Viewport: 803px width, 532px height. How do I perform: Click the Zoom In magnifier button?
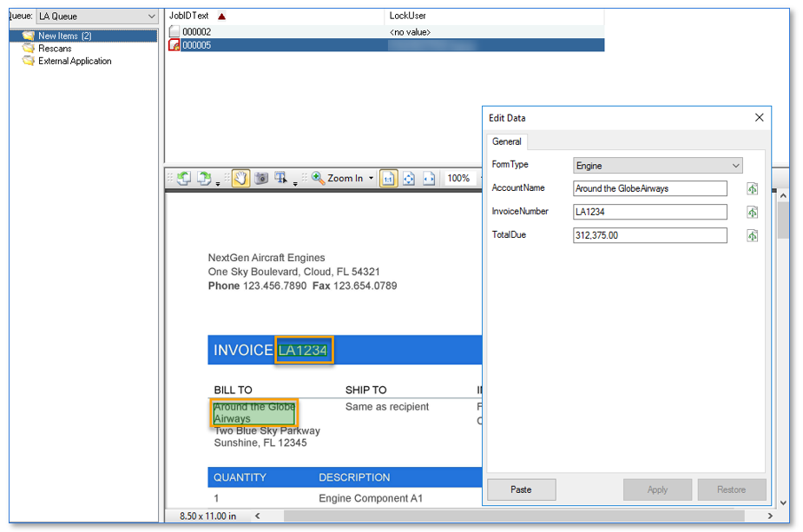(x=319, y=178)
